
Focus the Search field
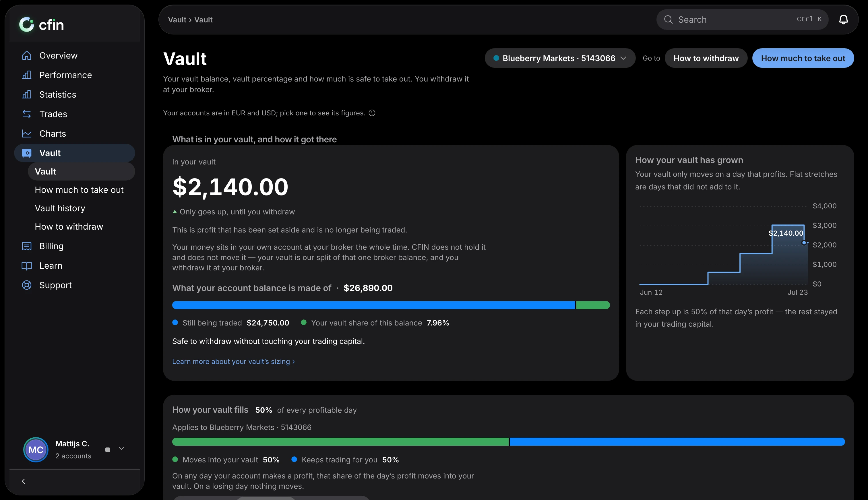pos(742,20)
